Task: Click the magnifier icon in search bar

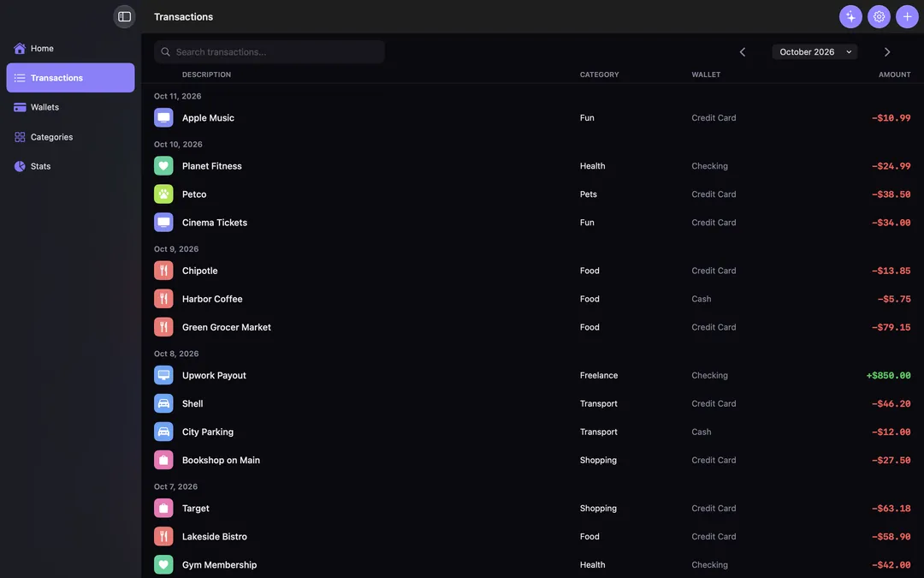Action: 166,52
